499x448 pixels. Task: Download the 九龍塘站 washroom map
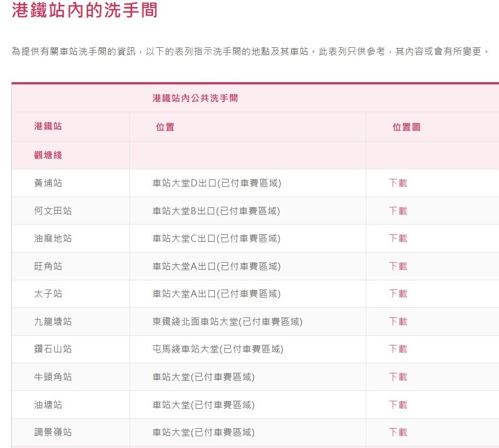point(398,322)
